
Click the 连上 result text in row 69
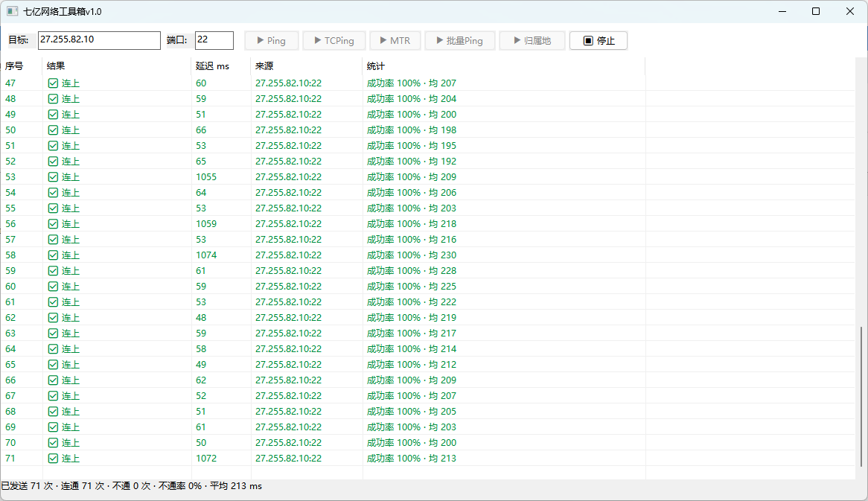tap(70, 427)
